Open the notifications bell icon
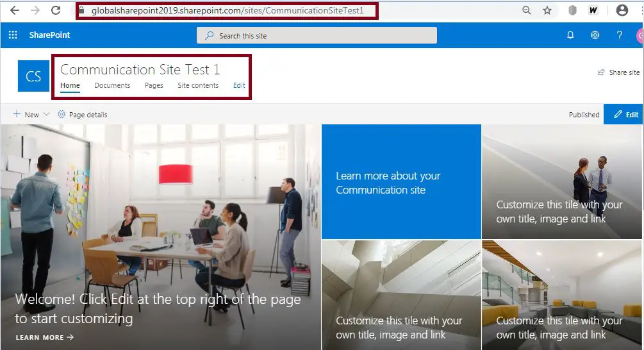644x350 pixels. click(570, 35)
